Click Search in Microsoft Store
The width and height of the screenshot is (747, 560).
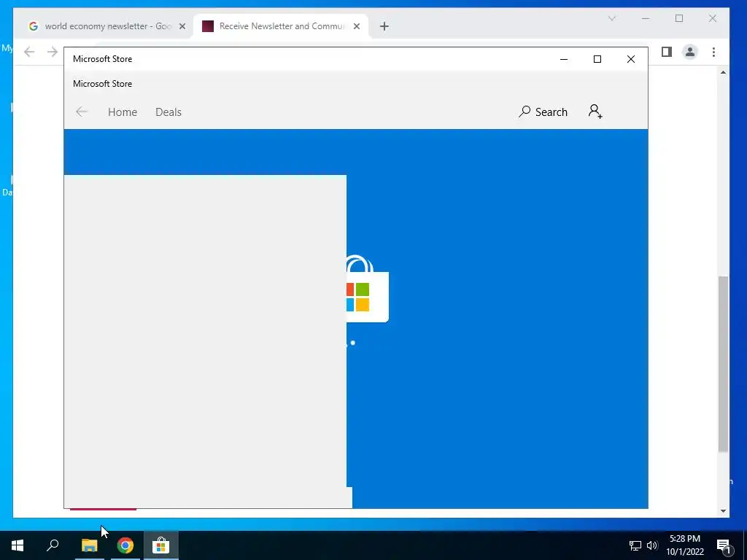tap(543, 112)
